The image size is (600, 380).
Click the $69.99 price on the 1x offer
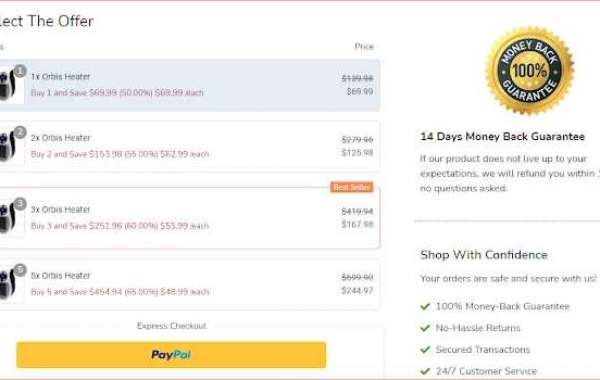[x=360, y=91]
